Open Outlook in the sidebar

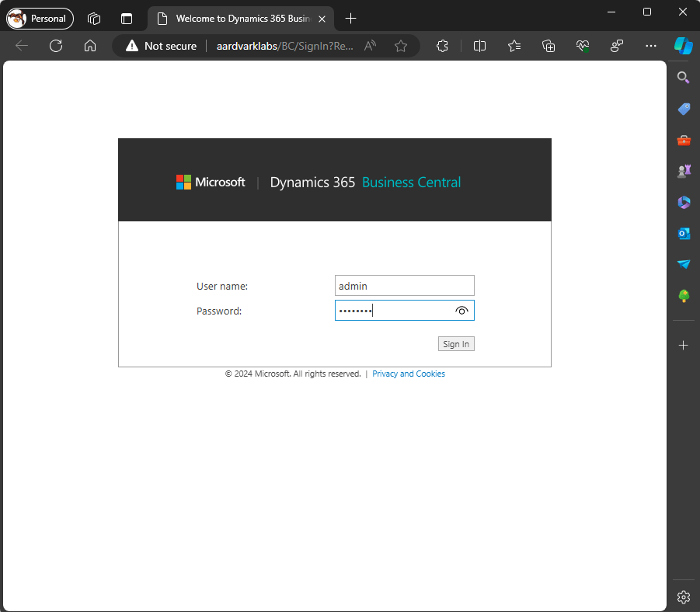[684, 233]
